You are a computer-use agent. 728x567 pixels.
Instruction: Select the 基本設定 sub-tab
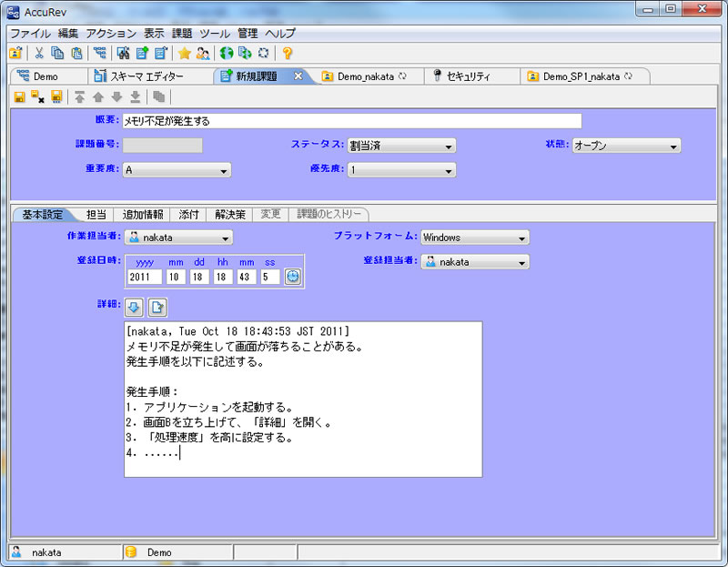coord(43,215)
